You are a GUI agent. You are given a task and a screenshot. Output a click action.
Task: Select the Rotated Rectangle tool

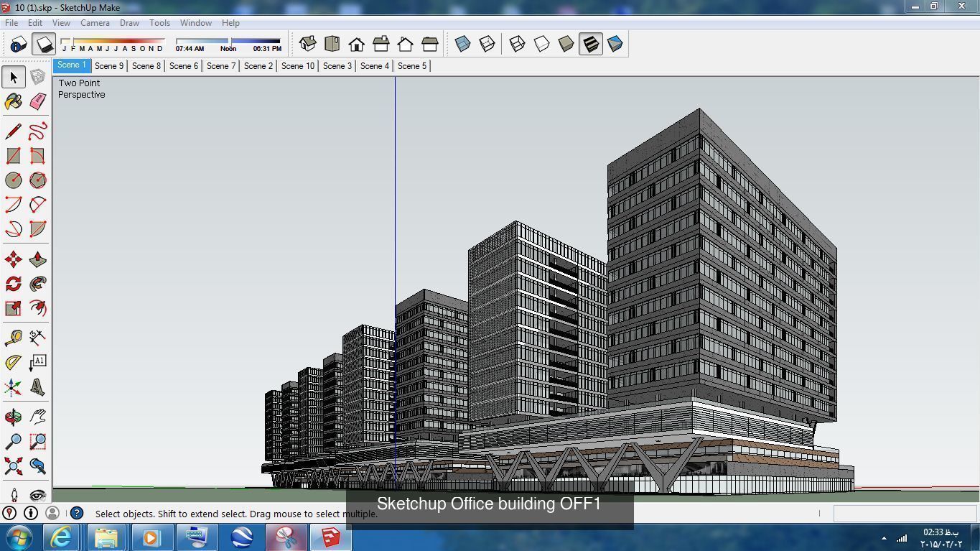pos(37,156)
